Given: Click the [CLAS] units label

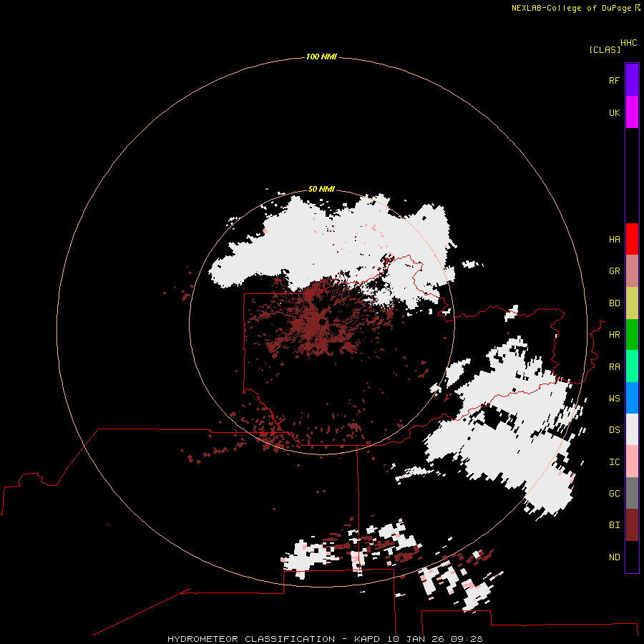Looking at the screenshot, I should tap(605, 50).
